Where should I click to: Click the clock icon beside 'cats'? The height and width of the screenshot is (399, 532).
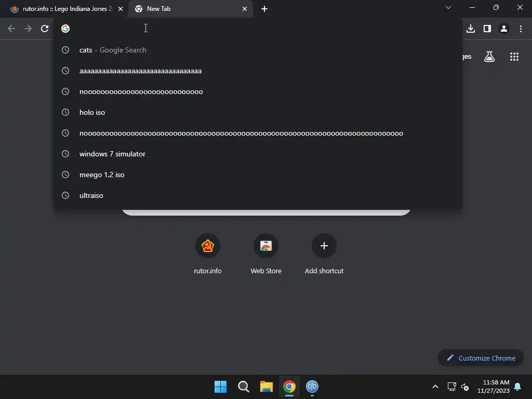coord(65,50)
